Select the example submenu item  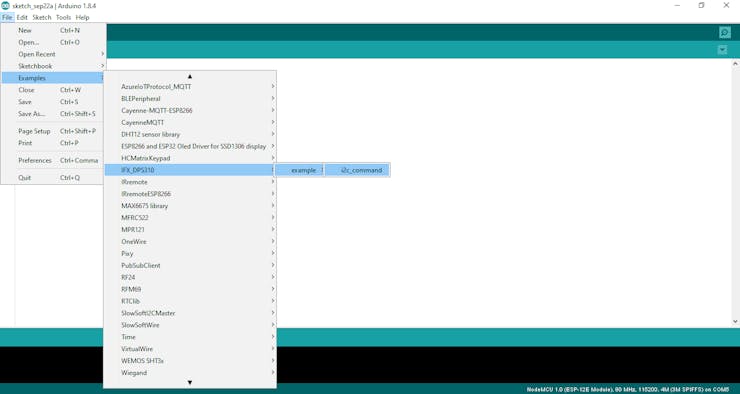tap(299, 170)
